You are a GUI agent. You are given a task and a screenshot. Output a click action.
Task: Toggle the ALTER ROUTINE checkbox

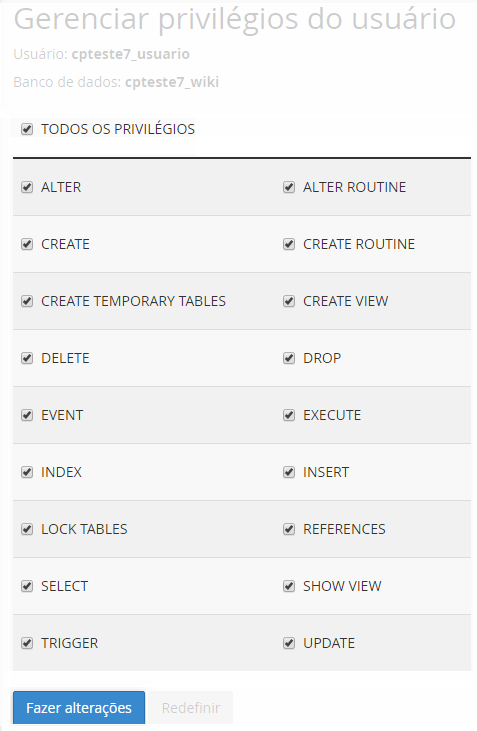(x=289, y=187)
